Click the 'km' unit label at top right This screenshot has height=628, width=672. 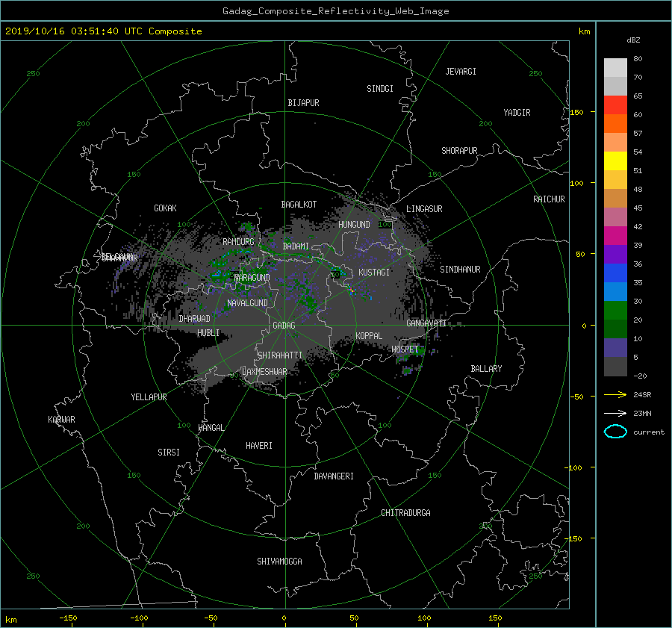pyautogui.click(x=584, y=31)
